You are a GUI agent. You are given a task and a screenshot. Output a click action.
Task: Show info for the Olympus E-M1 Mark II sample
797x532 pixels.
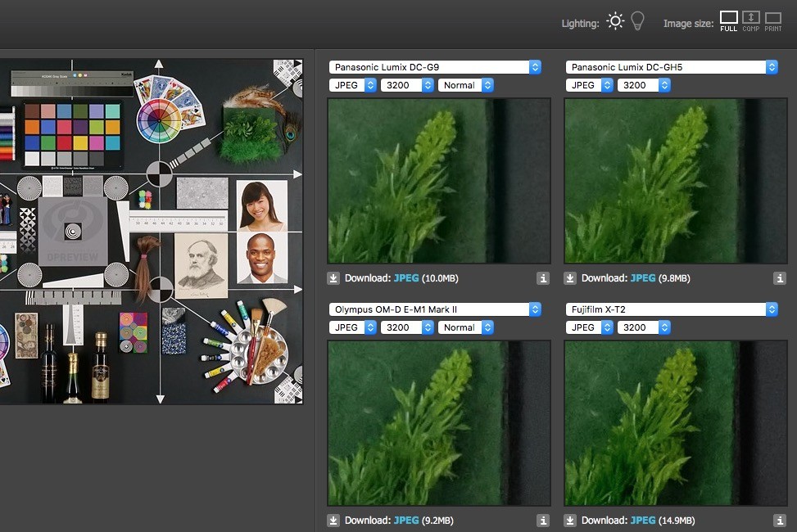[543, 521]
